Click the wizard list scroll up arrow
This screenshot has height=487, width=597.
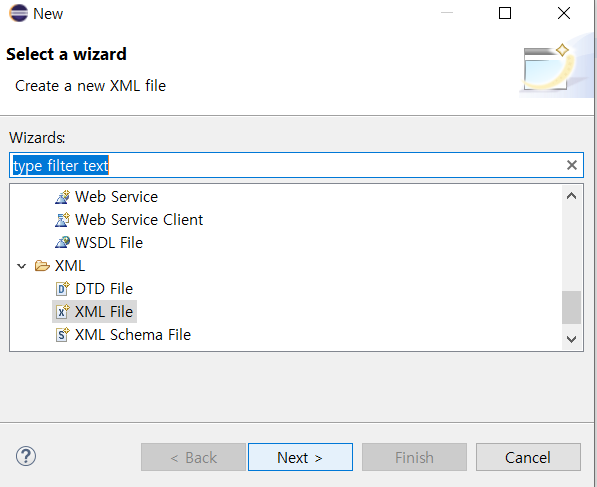(571, 196)
